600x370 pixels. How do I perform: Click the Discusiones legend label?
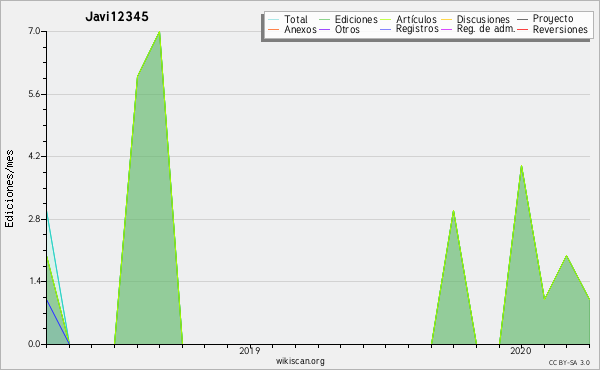483,19
